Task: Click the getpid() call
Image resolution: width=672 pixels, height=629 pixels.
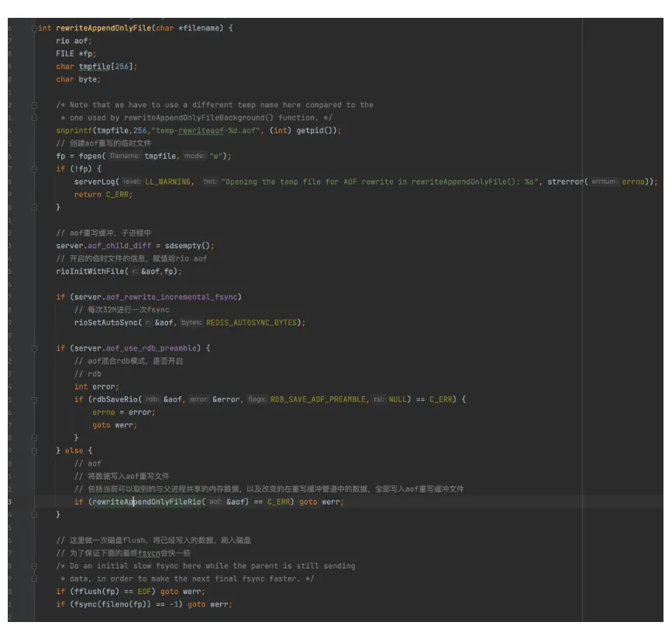Action: (x=315, y=131)
